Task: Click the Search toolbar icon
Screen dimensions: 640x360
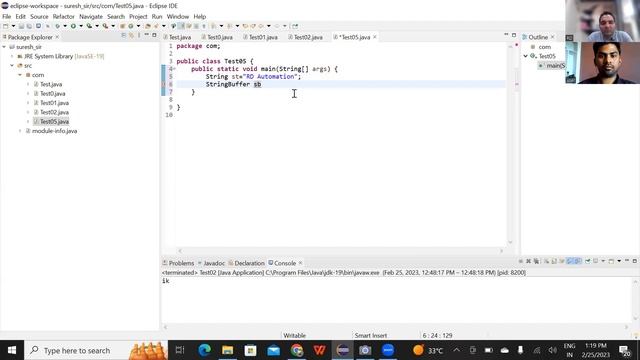Action: (x=156, y=26)
